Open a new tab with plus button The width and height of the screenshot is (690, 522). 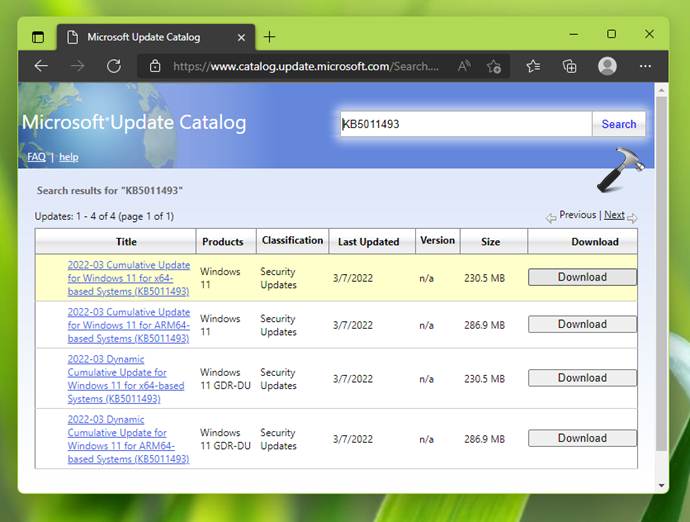[x=269, y=37]
